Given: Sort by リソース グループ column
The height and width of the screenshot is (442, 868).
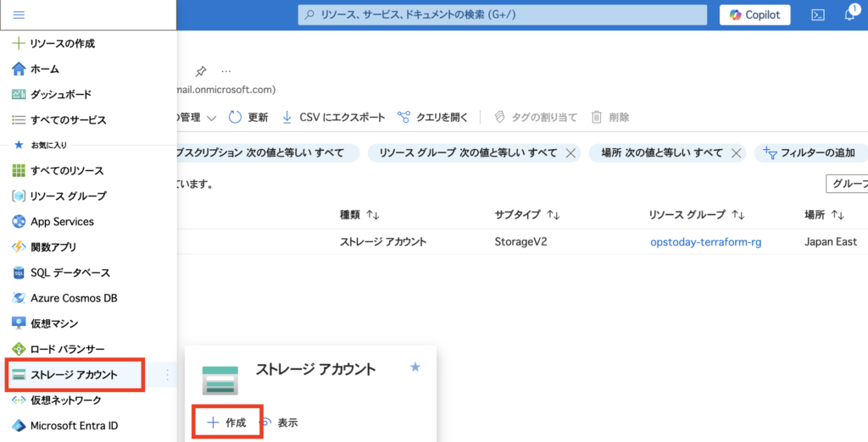Looking at the screenshot, I should tap(697, 214).
